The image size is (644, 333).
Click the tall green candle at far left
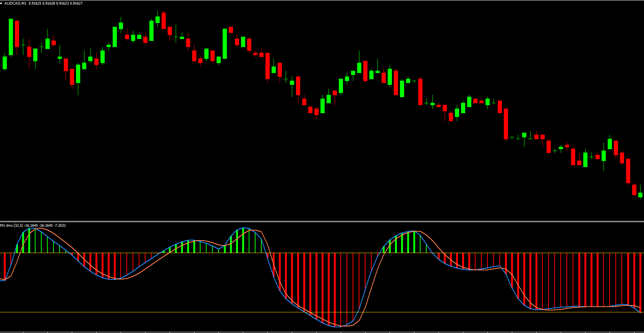tap(11, 37)
